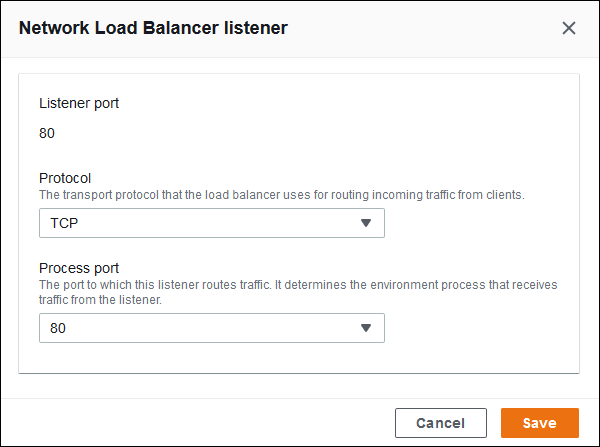
Task: Save the listener settings
Action: [x=540, y=423]
